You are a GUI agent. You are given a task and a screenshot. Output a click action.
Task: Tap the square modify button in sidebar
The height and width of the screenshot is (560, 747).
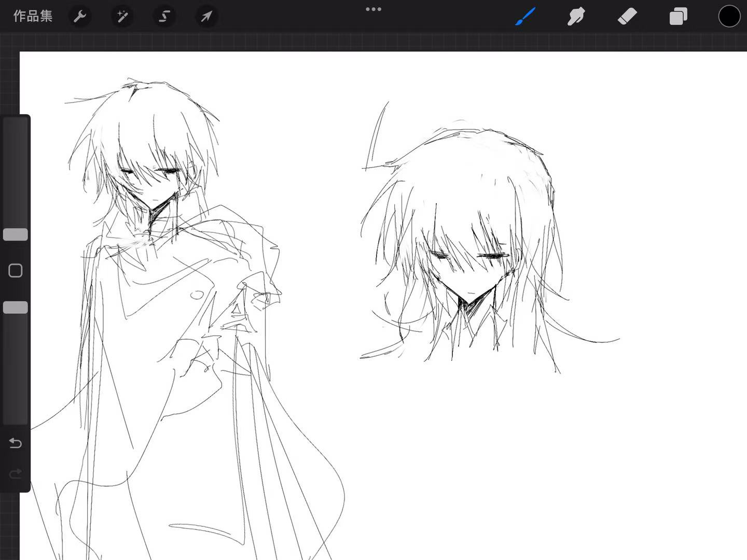coord(16,271)
